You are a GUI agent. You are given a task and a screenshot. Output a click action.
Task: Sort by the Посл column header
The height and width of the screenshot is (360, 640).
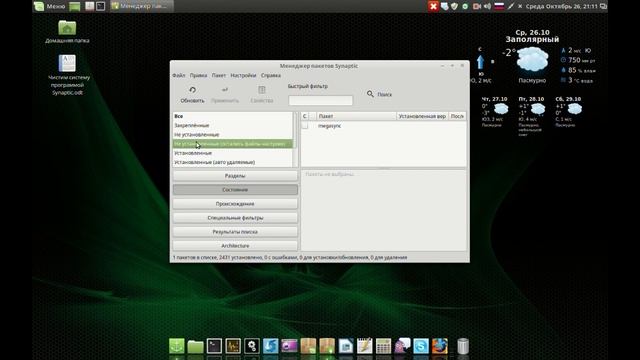click(x=457, y=116)
